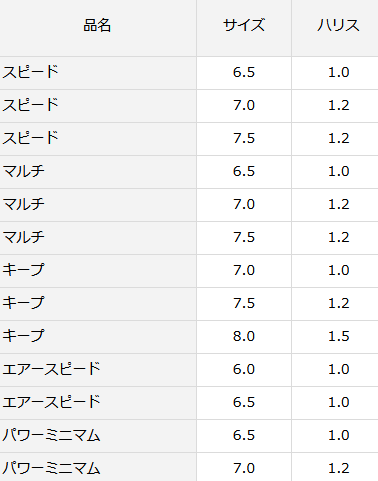Select the パワーミニマム row with size 7.0
The image size is (378, 481).
[189, 467]
